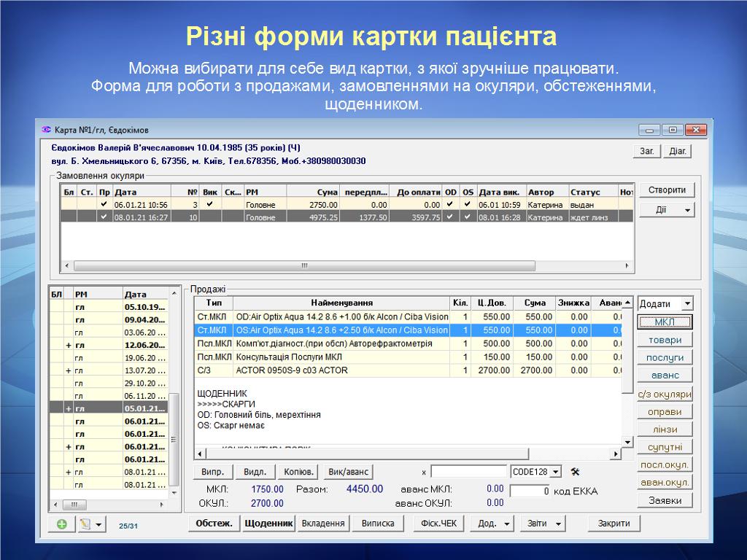
Task: Open the Дії actions dropdown
Action: 667,210
